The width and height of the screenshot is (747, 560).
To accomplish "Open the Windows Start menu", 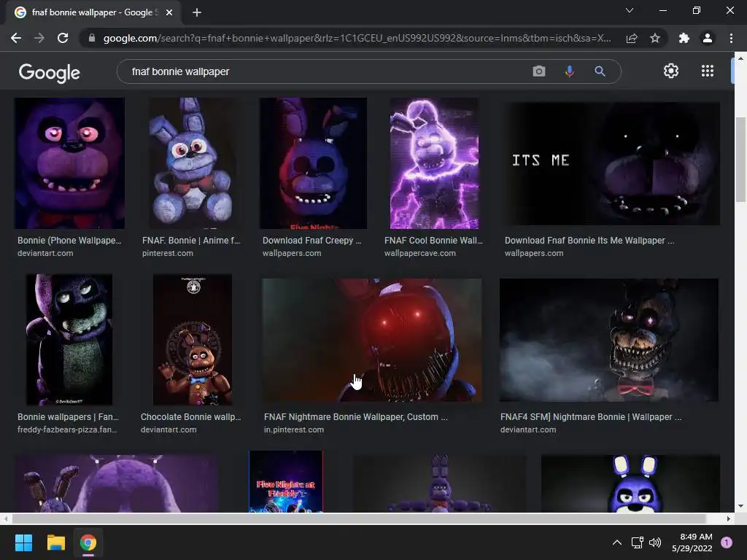I will click(x=23, y=542).
